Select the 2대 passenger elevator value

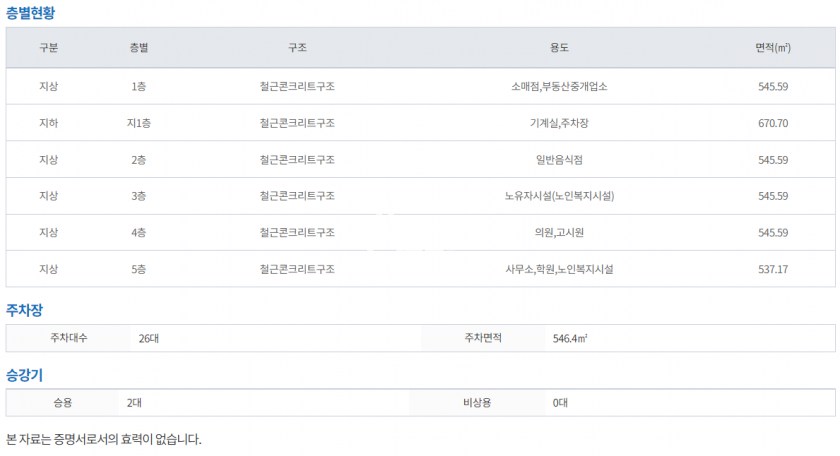point(134,403)
